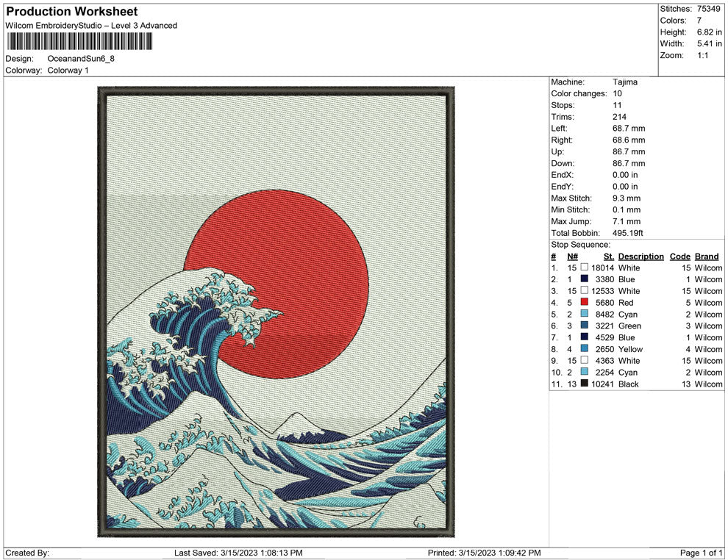Click the Red description in row 4
Image resolution: width=728 pixels, height=560 pixels.
tap(626, 303)
